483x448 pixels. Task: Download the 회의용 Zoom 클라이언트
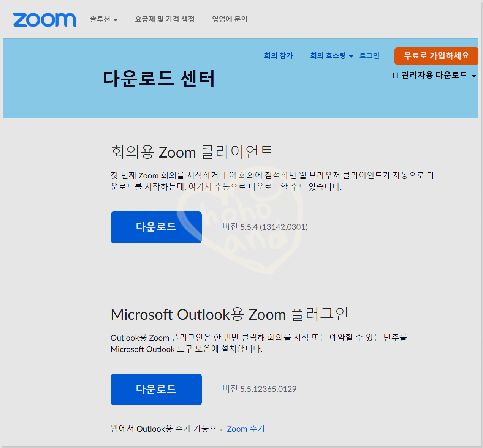156,227
